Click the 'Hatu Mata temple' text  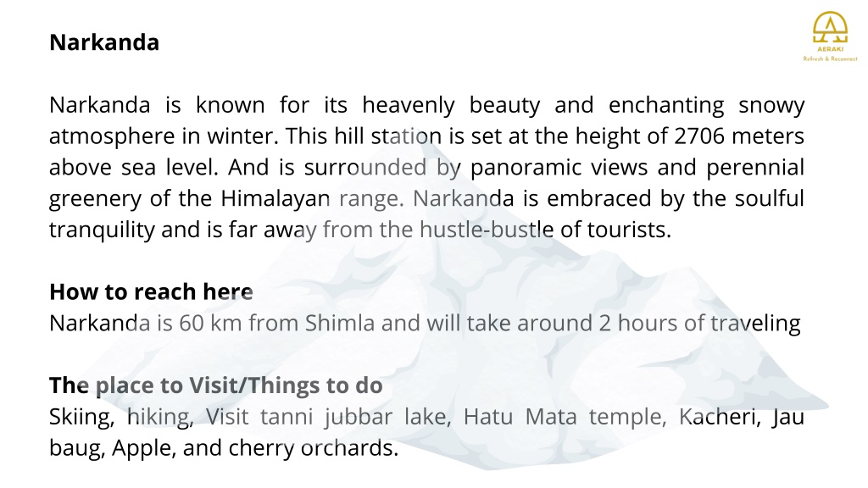pyautogui.click(x=565, y=417)
